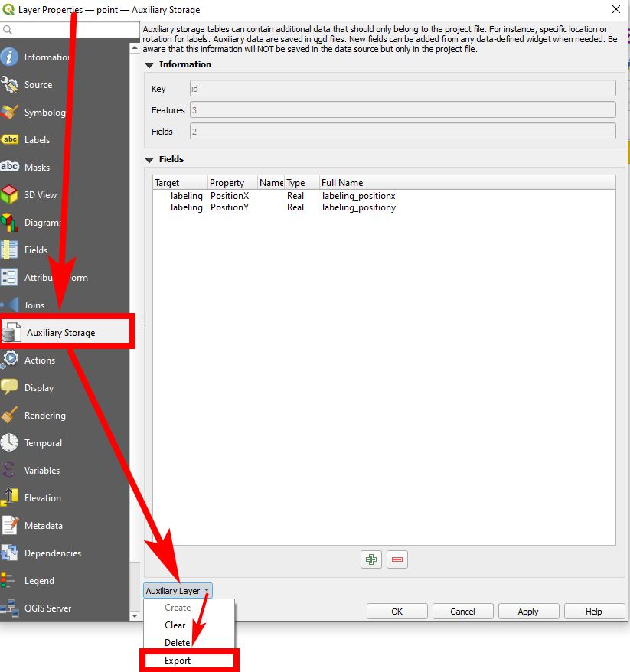Click the Auxiliary Storage database icon
The width and height of the screenshot is (630, 672).
click(11, 333)
